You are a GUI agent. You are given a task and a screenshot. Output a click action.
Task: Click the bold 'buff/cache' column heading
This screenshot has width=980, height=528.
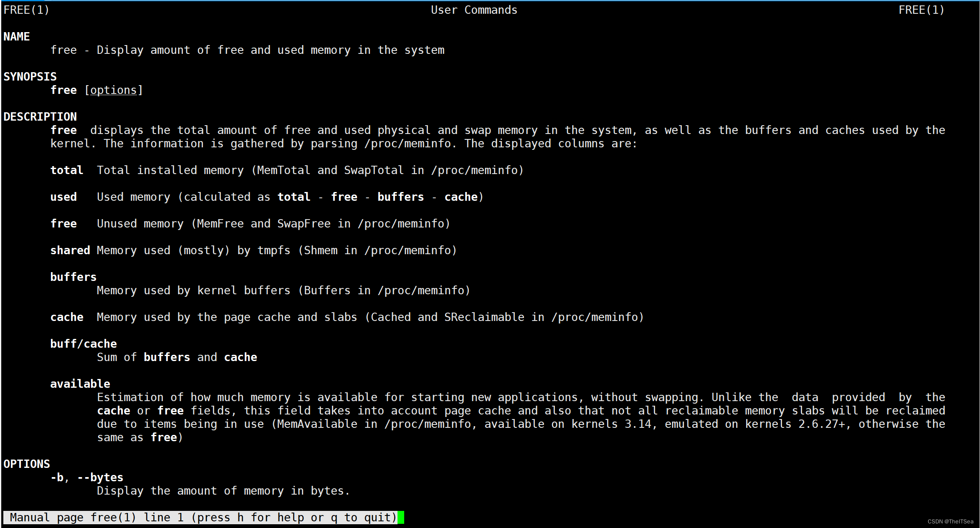tap(84, 344)
